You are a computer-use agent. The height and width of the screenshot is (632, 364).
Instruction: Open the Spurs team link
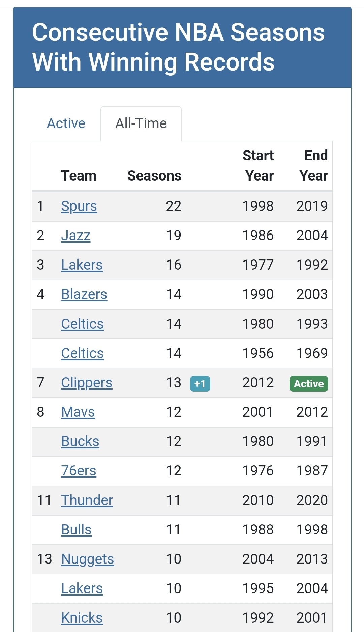pyautogui.click(x=79, y=206)
